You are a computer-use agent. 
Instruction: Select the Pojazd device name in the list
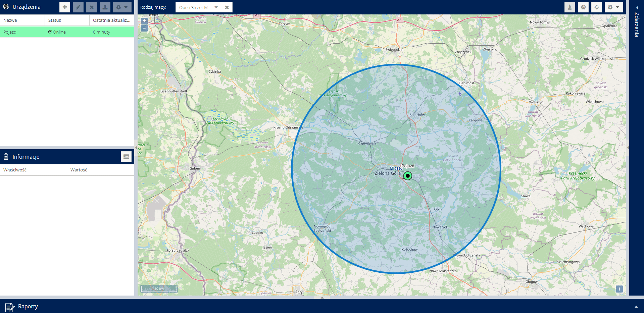coord(10,32)
